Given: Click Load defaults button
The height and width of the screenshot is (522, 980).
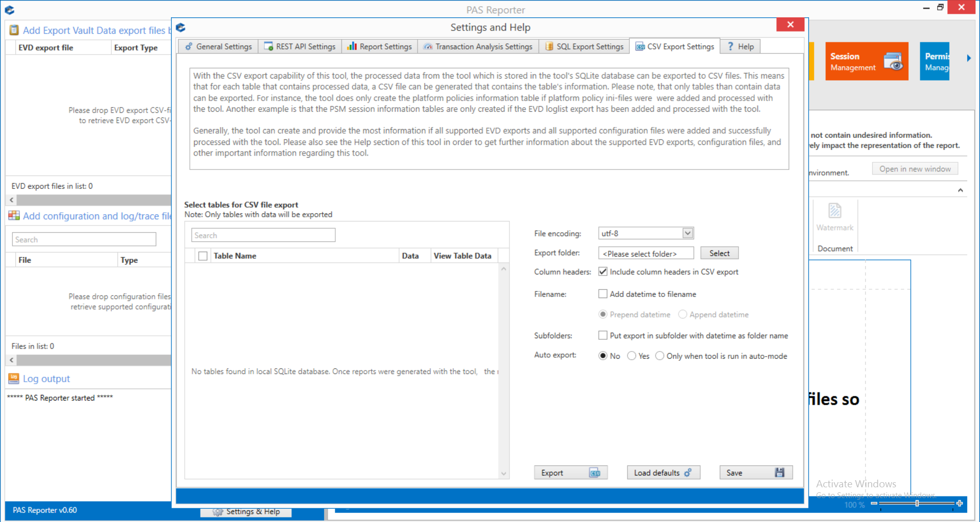Looking at the screenshot, I should tap(663, 473).
